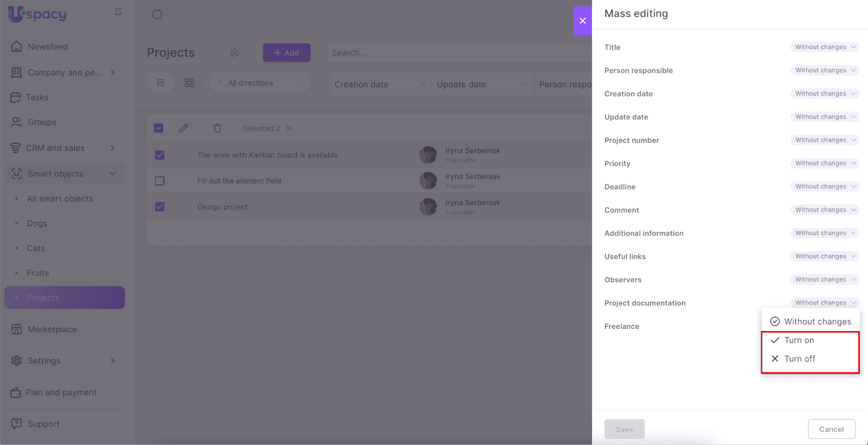The width and height of the screenshot is (868, 445).
Task: Click the pencil edit icon
Action: tap(183, 128)
